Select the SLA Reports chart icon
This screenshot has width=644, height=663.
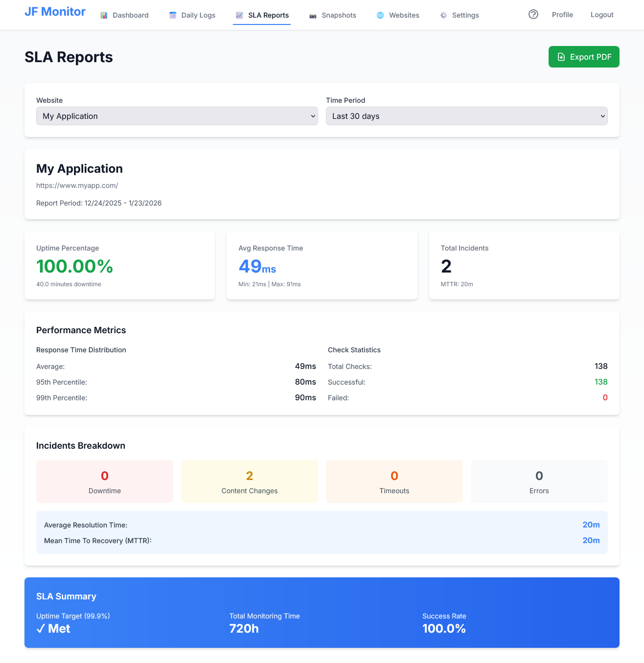click(239, 15)
